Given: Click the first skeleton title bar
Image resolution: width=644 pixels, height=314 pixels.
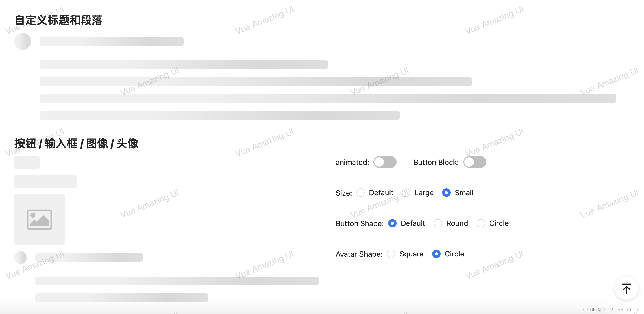Looking at the screenshot, I should (x=111, y=41).
